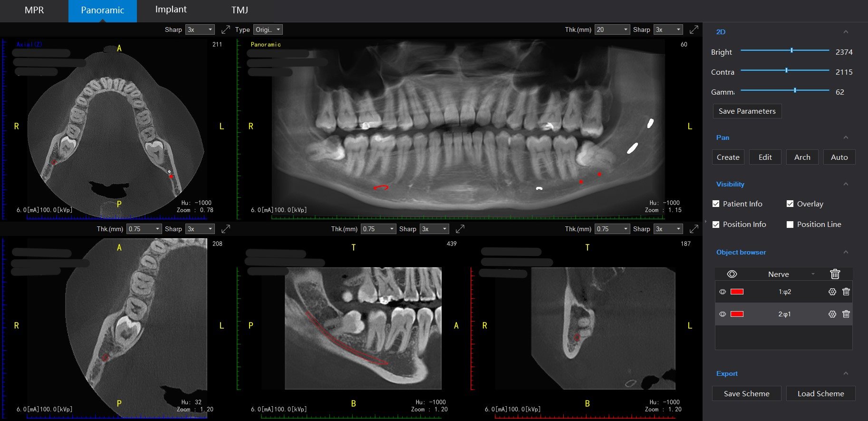Open the Type dropdown showing Origi..
This screenshot has height=421, width=868.
268,29
